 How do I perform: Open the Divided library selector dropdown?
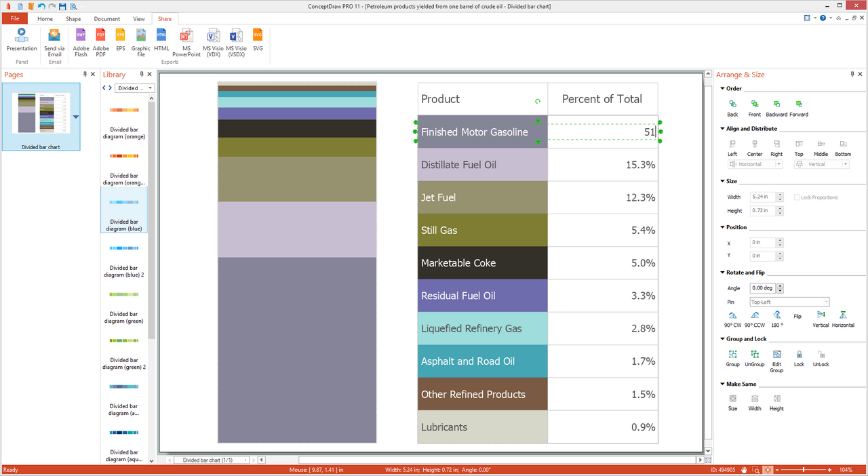click(x=135, y=88)
